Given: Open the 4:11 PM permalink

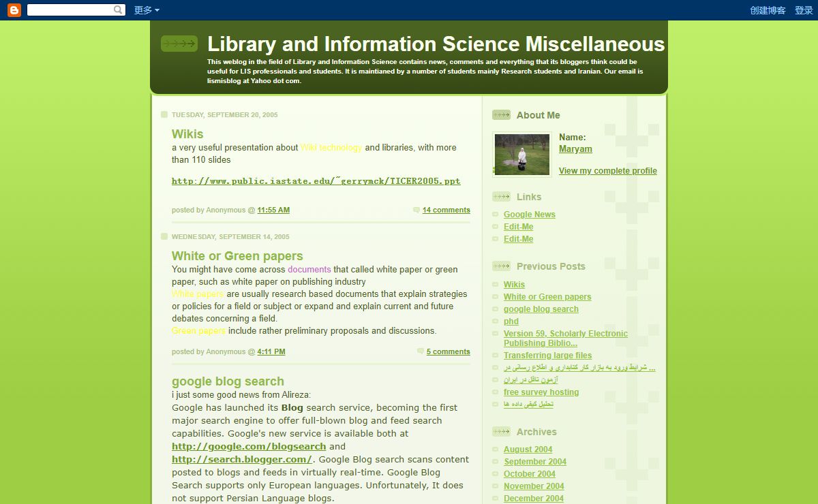Looking at the screenshot, I should pos(271,351).
